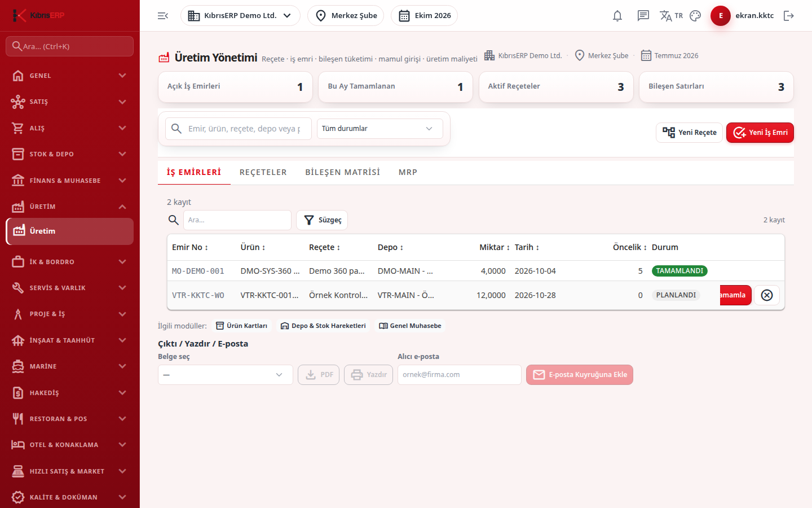Open work order MO-DEMO-001
The image size is (812, 508).
(x=198, y=271)
